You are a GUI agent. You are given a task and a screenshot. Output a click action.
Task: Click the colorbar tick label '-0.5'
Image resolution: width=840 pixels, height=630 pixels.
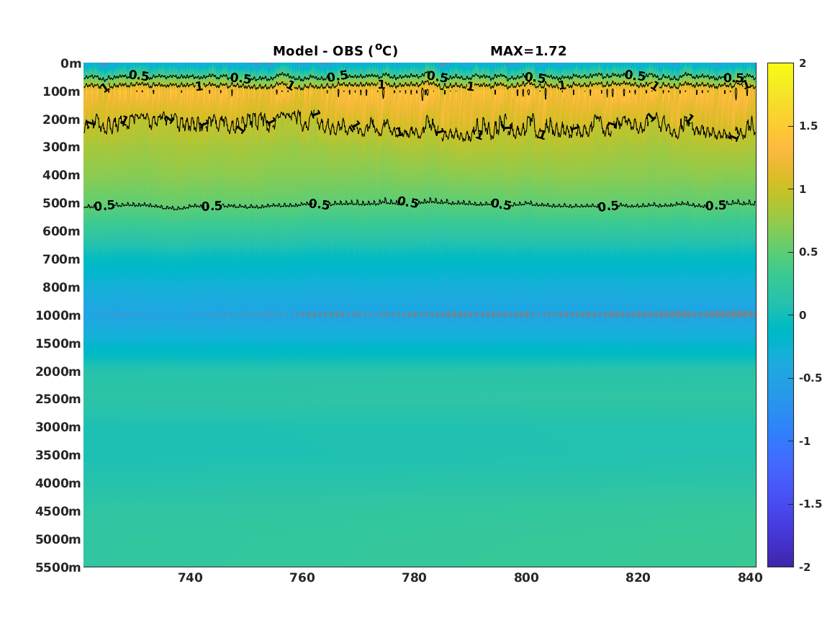tap(810, 378)
